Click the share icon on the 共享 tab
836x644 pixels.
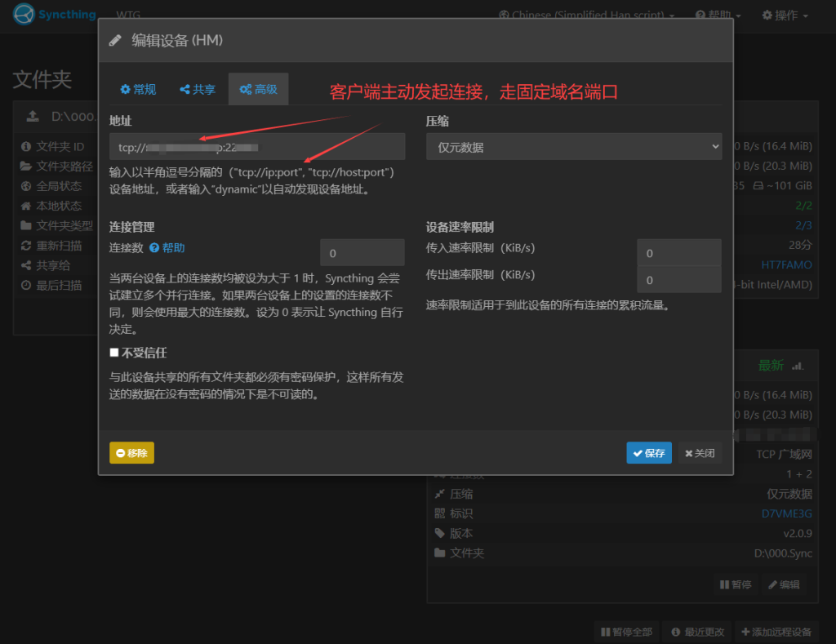[x=185, y=90]
